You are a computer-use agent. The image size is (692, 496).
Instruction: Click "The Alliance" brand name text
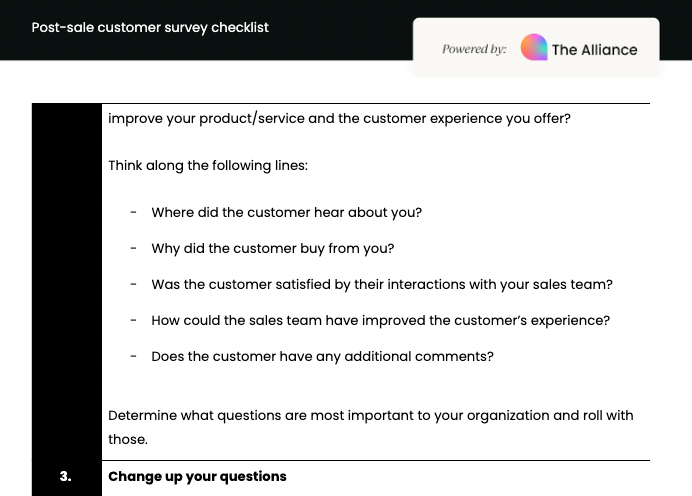coord(594,49)
